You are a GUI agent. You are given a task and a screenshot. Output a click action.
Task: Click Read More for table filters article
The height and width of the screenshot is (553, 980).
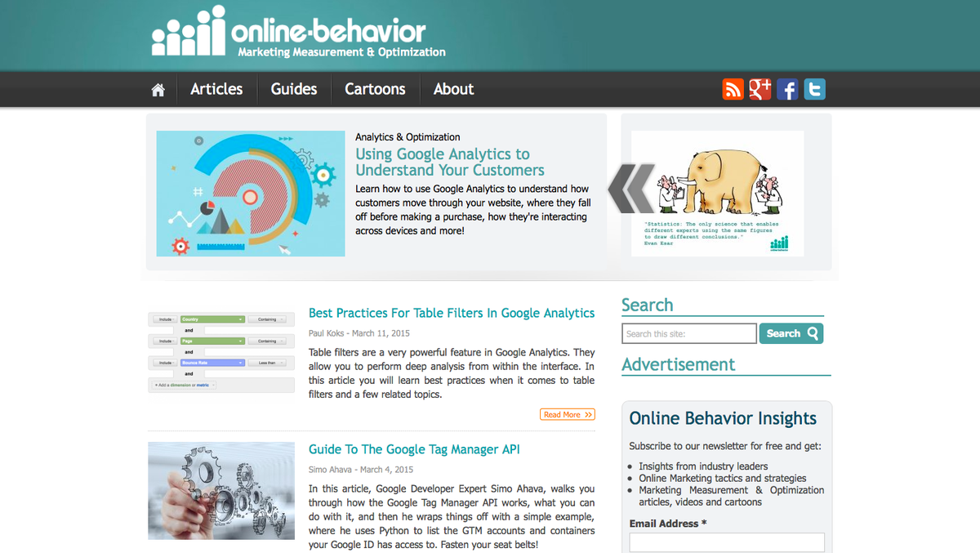(x=568, y=415)
